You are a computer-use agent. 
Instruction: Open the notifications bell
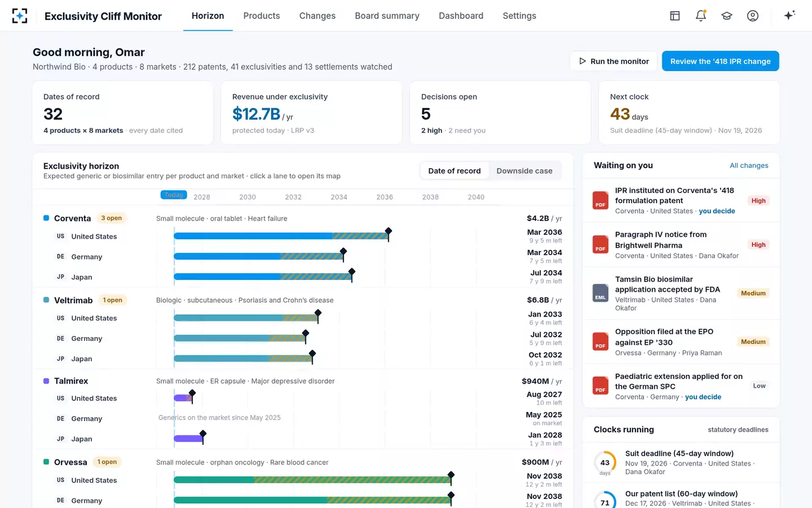[701, 16]
